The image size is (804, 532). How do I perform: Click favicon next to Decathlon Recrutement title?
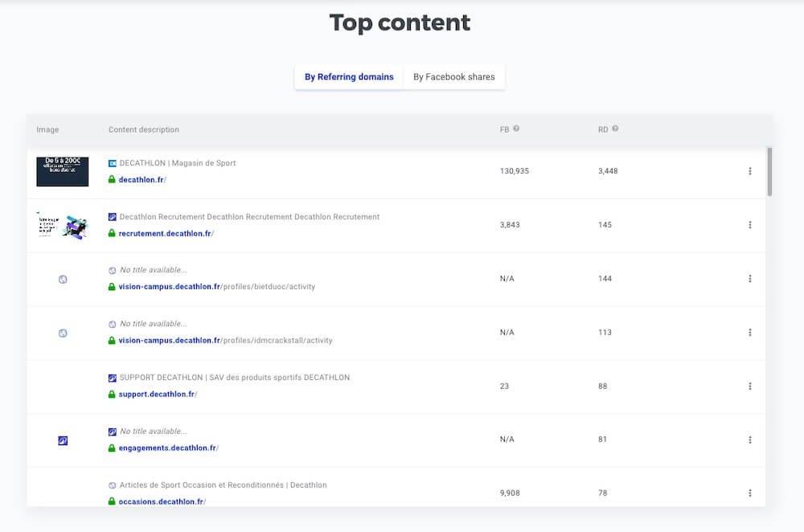(x=113, y=217)
